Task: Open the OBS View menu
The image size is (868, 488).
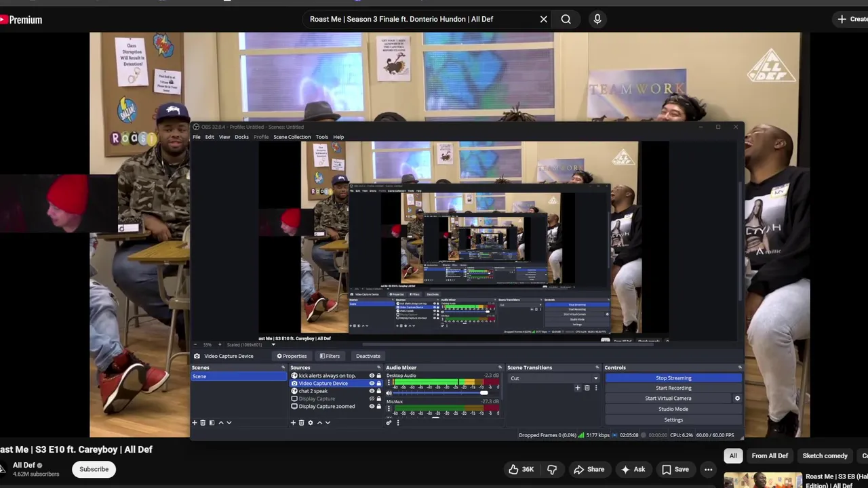Action: pos(224,137)
